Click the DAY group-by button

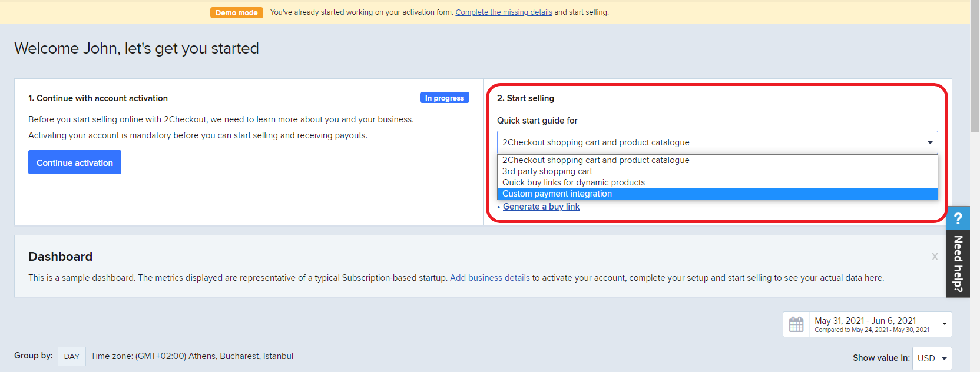[72, 356]
